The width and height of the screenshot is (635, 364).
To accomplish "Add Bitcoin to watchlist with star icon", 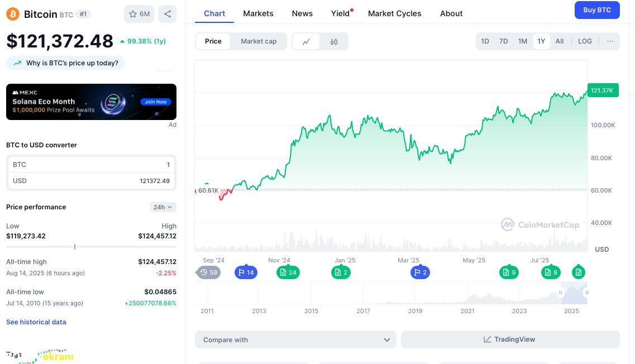I will (139, 14).
